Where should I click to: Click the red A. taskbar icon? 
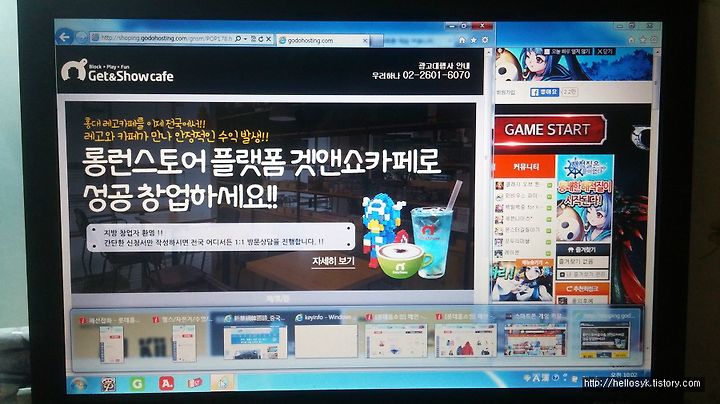166,383
